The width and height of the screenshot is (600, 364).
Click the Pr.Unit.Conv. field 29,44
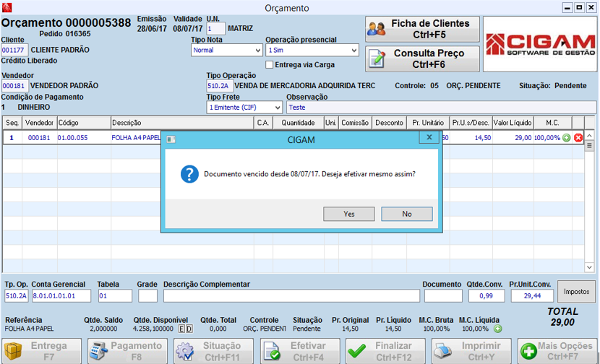pos(532,296)
